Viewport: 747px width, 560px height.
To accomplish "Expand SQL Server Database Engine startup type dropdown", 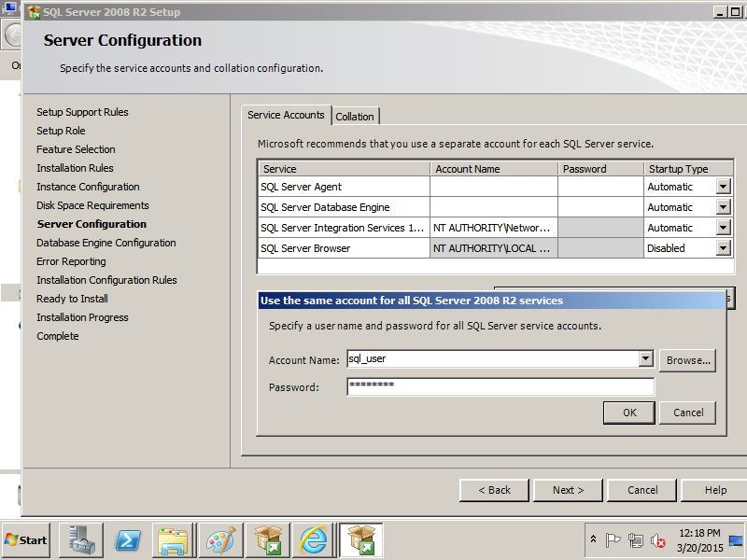I will click(x=723, y=207).
